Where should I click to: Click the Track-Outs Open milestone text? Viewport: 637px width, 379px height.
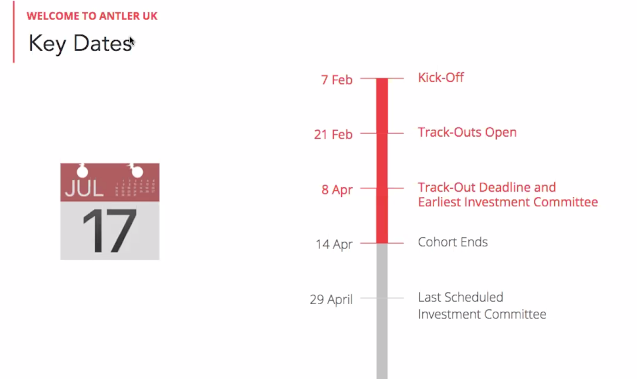click(x=467, y=132)
